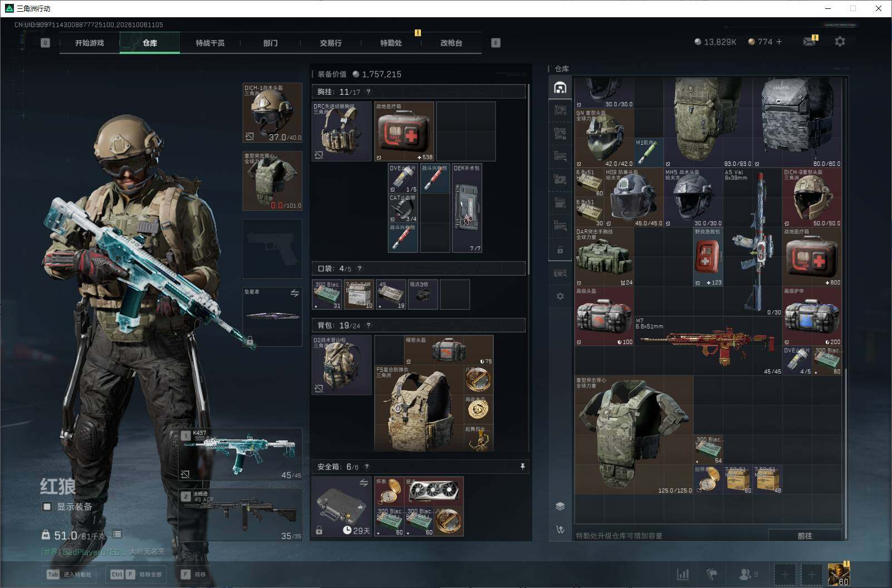This screenshot has height=588, width=892.
Task: Click the 前往 button
Action: [805, 536]
